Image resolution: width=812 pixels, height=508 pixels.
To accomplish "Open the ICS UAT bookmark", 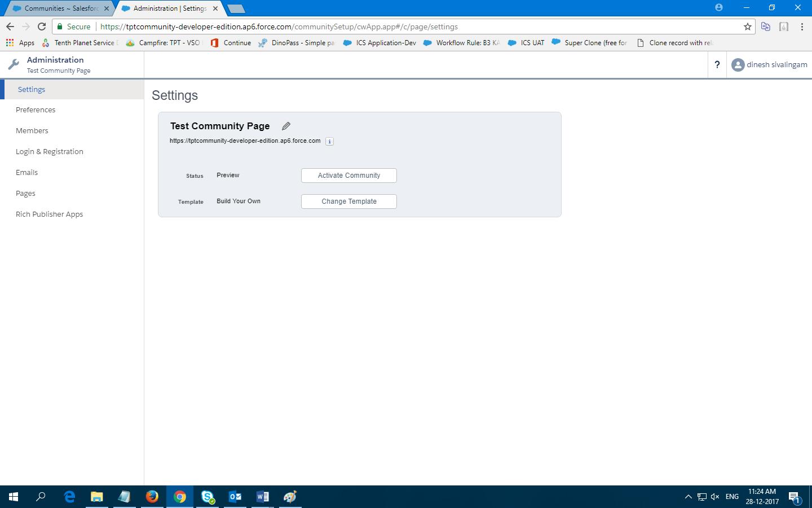I will tap(526, 43).
